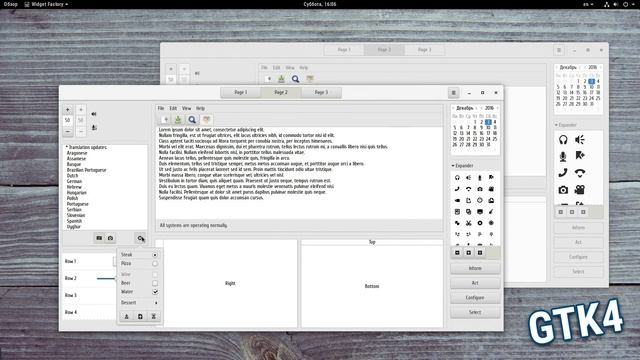Open the View menu in front window
Image resolution: width=640 pixels, height=360 pixels.
pyautogui.click(x=187, y=108)
